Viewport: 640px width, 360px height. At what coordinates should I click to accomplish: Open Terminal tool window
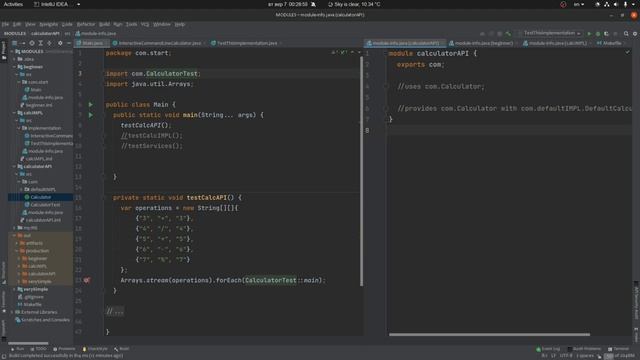(619, 349)
